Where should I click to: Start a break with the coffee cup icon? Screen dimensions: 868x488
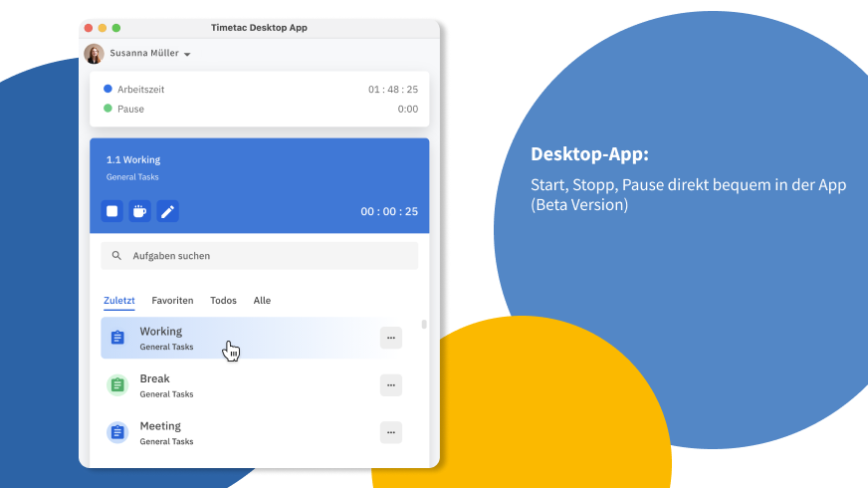point(139,211)
